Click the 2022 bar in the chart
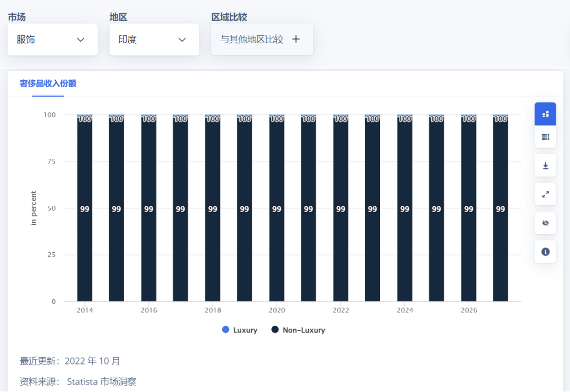Image resolution: width=570 pixels, height=392 pixels. (x=340, y=208)
